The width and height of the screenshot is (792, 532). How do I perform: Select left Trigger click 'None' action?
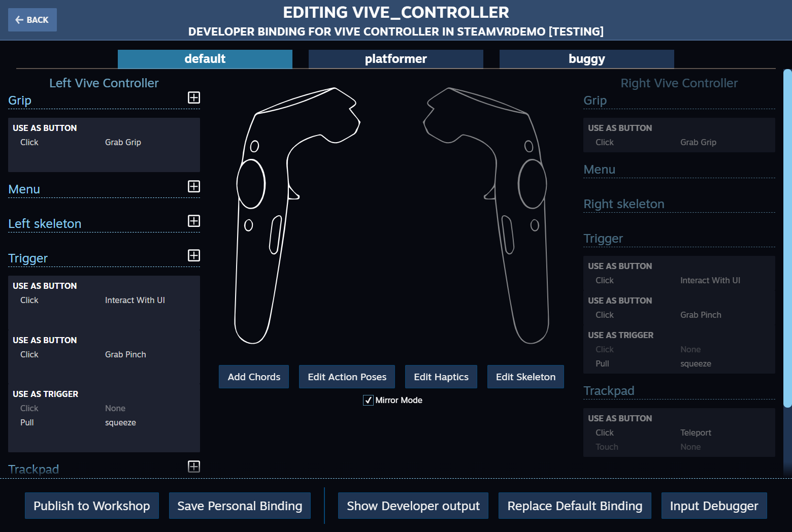coord(115,408)
